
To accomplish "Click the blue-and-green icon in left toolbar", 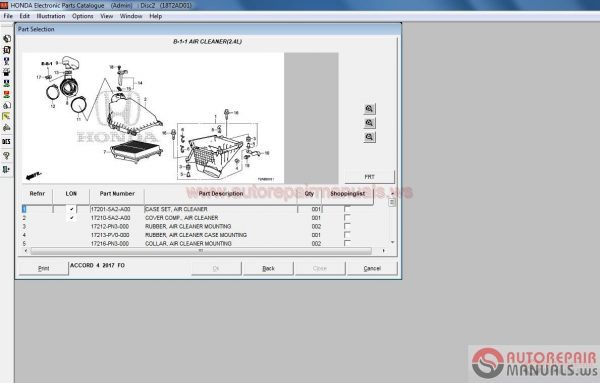I will pyautogui.click(x=7, y=83).
